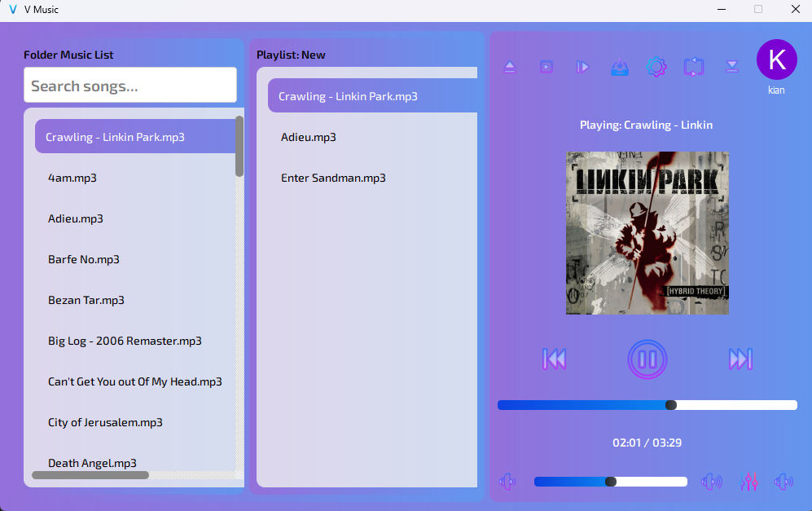This screenshot has width=812, height=511.
Task: Click the low-volume speaker icon left of the slider
Action: (507, 482)
